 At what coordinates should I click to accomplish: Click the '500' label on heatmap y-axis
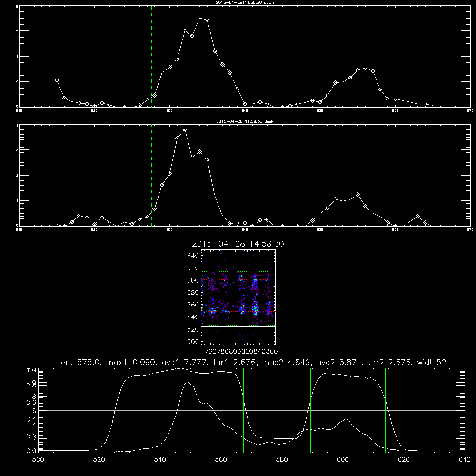coord(193,341)
